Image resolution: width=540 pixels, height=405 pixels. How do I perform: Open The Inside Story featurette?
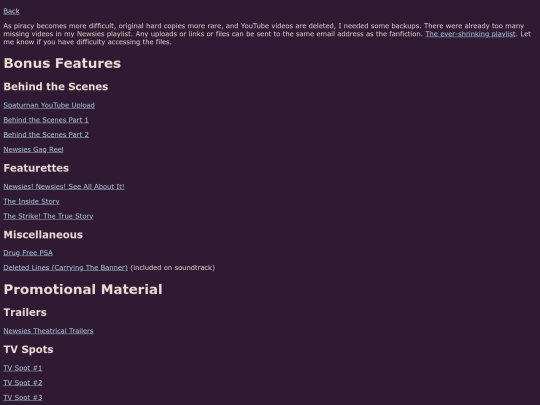click(x=31, y=201)
